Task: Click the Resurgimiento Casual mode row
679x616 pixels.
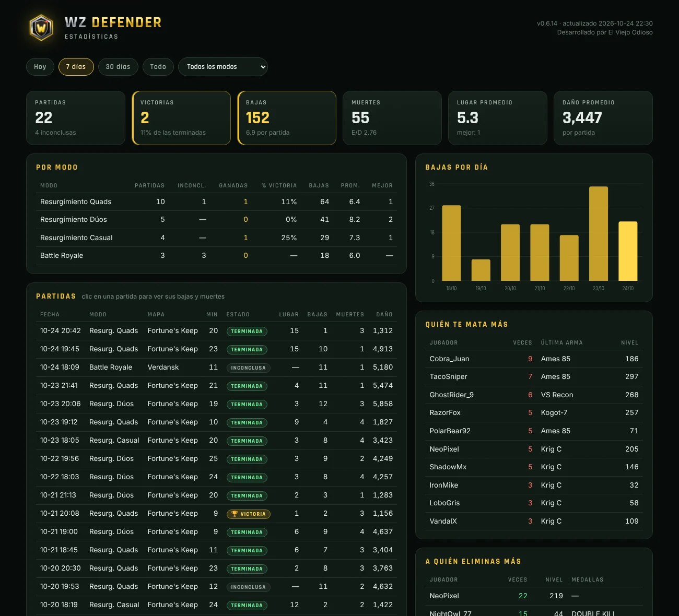Action: coord(216,238)
